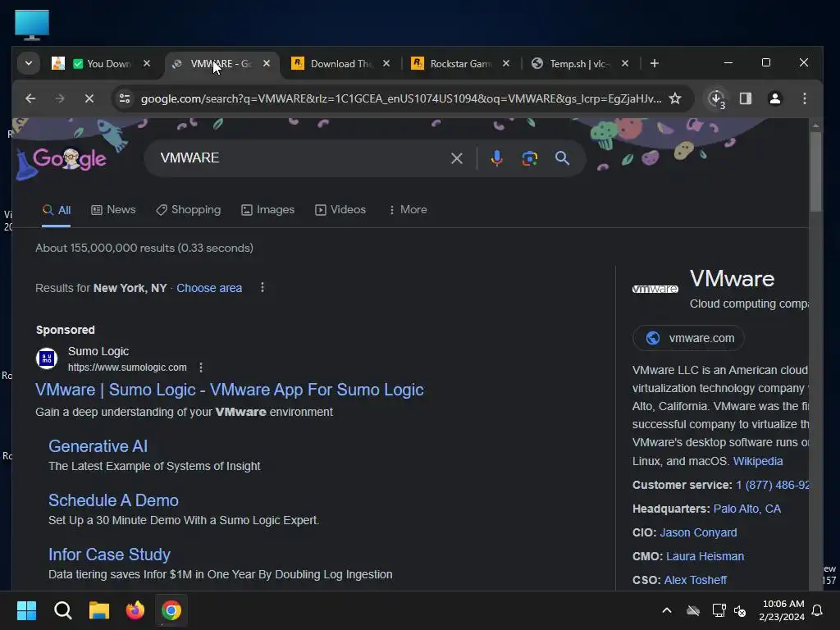840x630 pixels.
Task: Search by image with Google Lens icon
Action: pyautogui.click(x=530, y=158)
